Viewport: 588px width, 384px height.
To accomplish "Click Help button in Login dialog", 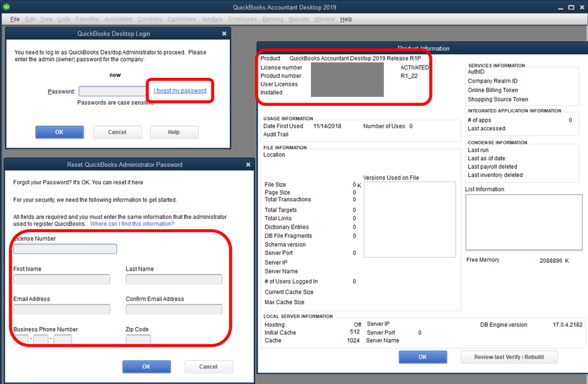I will click(x=174, y=132).
